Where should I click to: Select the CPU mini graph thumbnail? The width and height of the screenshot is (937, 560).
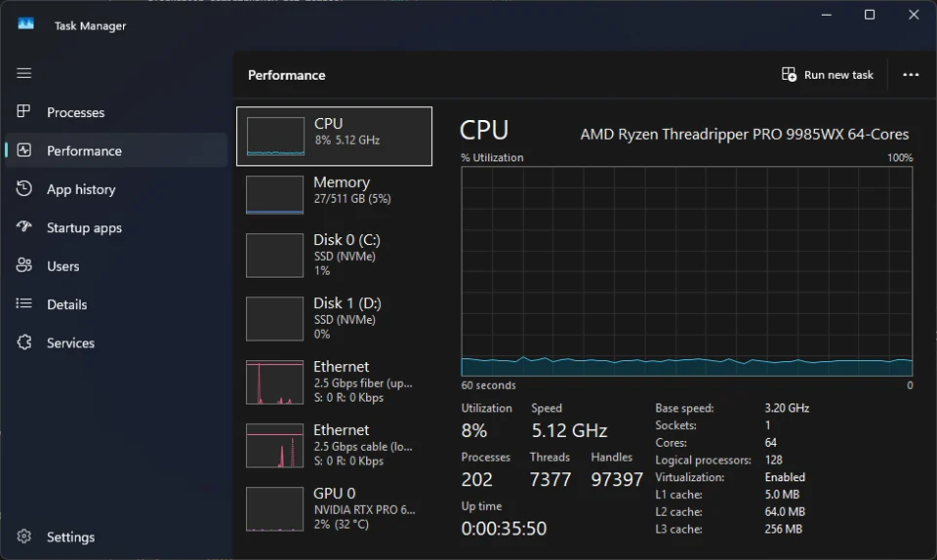click(x=275, y=137)
